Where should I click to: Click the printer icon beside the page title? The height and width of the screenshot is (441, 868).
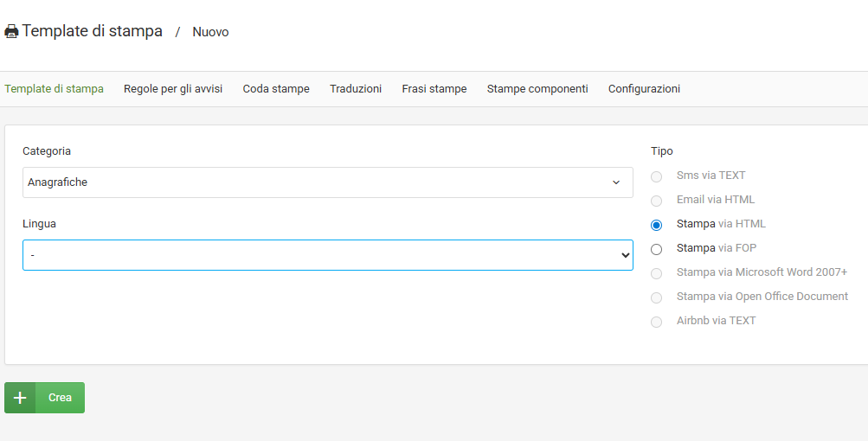pos(11,32)
